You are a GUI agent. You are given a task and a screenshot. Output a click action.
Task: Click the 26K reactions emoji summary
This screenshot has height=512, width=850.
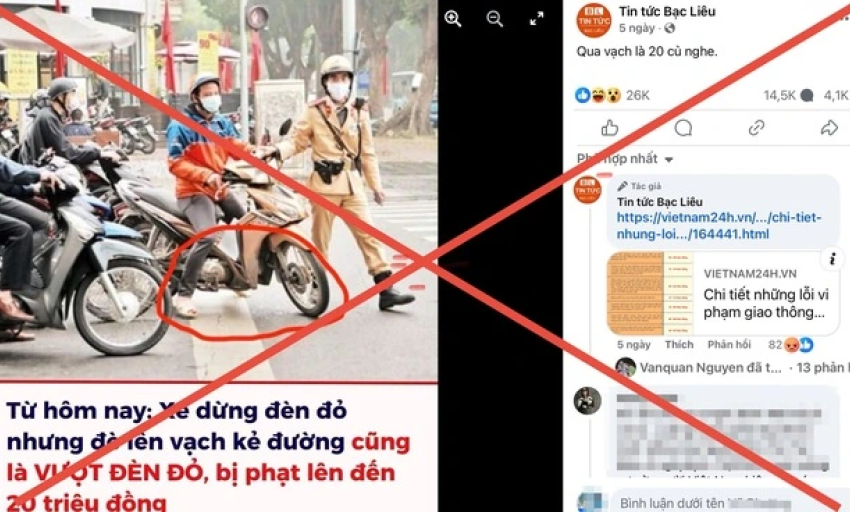pyautogui.click(x=611, y=95)
